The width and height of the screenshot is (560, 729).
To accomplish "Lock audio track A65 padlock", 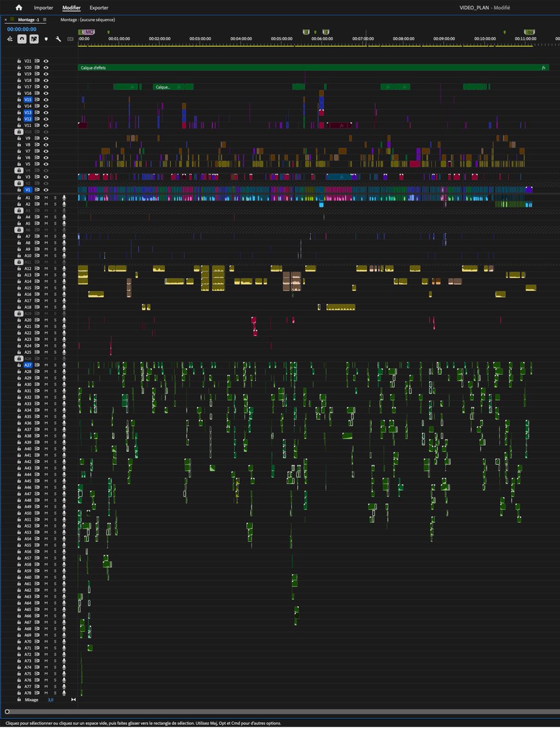I will tap(19, 609).
